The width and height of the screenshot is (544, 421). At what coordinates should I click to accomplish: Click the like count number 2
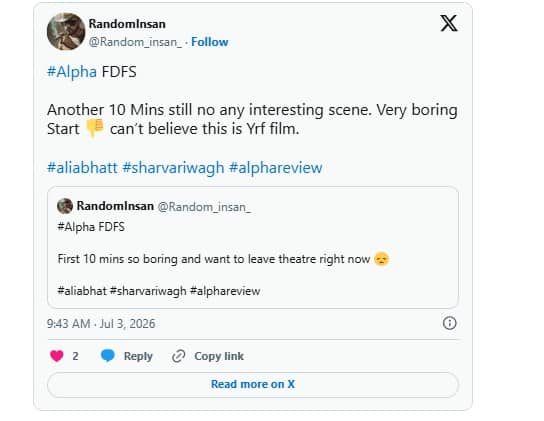[75, 356]
